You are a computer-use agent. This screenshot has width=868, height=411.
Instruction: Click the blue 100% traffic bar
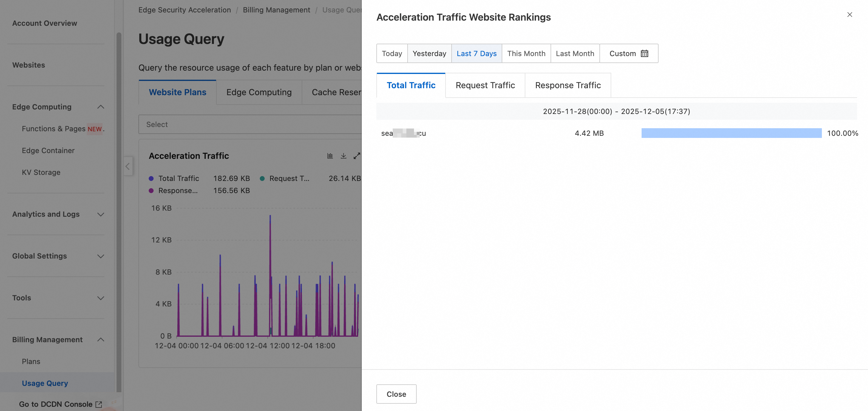coord(731,133)
